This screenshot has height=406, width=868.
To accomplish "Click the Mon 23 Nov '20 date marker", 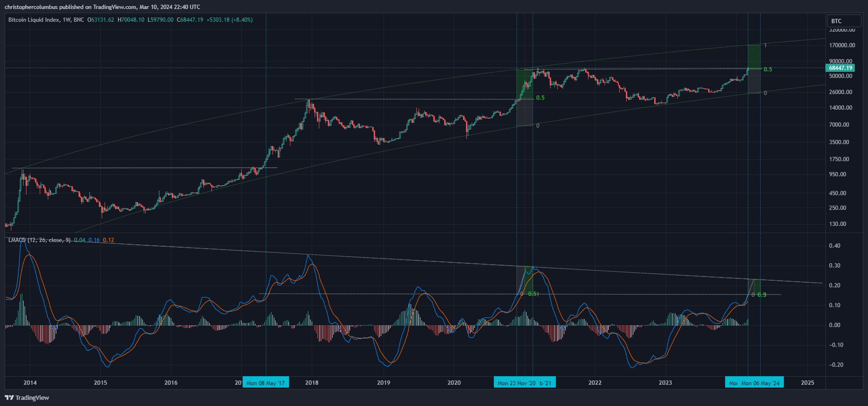I will (x=516, y=383).
